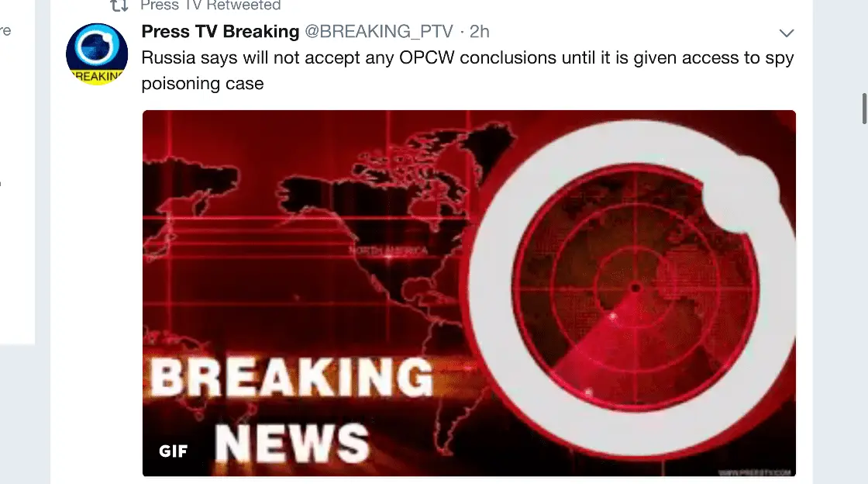Screen dimensions: 868x484
Task: Click the 'Press TV Breaking' display name
Action: [220, 32]
